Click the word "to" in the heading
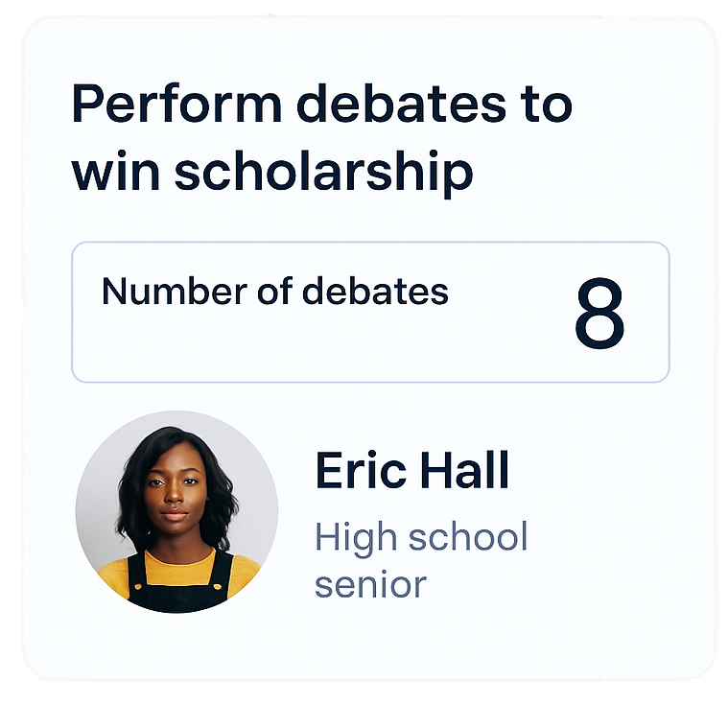728x704 pixels. tap(550, 106)
